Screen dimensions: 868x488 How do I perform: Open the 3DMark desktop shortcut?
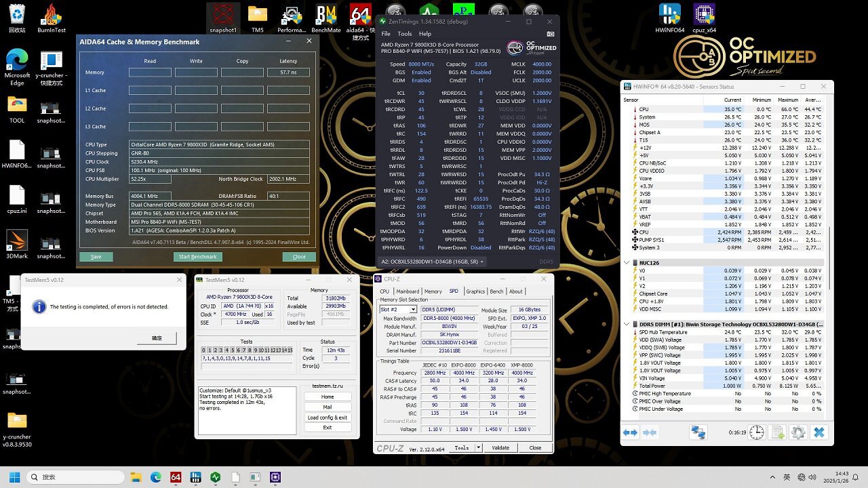tap(17, 244)
